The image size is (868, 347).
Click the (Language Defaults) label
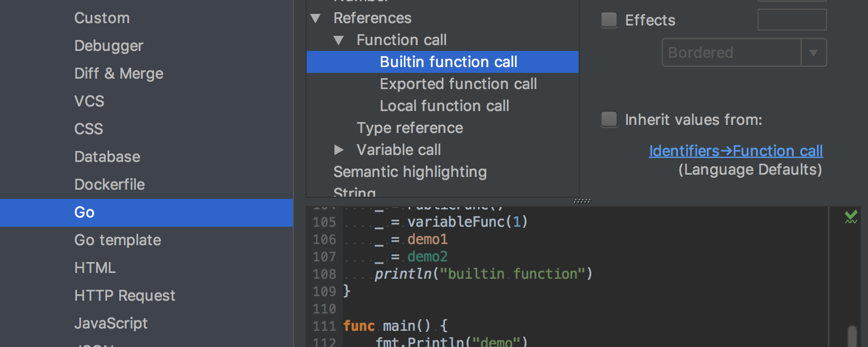coord(750,169)
